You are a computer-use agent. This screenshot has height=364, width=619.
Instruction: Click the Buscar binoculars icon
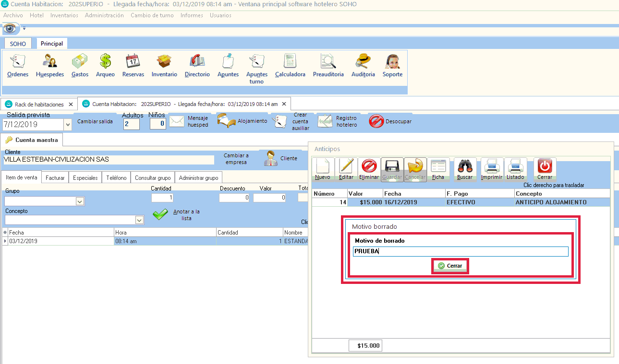pyautogui.click(x=465, y=167)
